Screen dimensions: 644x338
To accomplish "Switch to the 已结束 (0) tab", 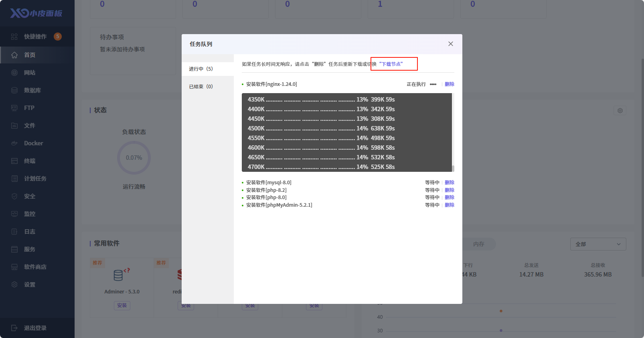I will (201, 87).
